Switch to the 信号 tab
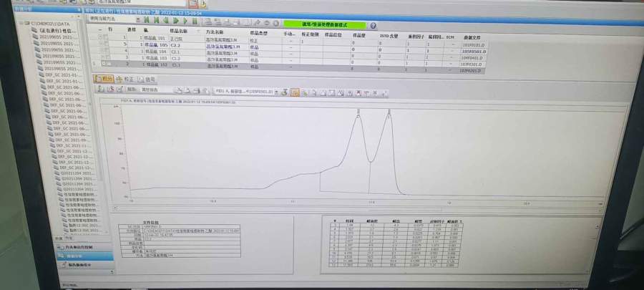644x290 pixels. pos(147,79)
